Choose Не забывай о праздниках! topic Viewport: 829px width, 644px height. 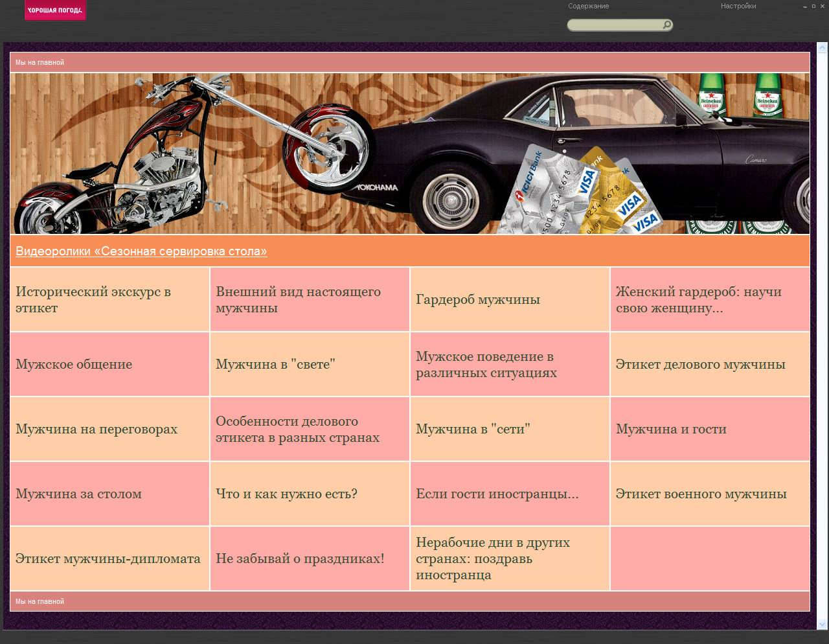click(x=300, y=559)
